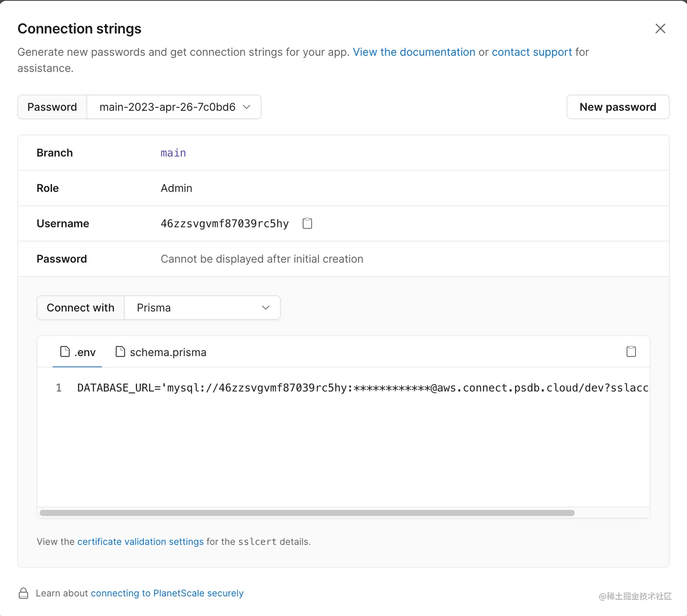Click the DATABASE_URL code line

tap(363, 388)
